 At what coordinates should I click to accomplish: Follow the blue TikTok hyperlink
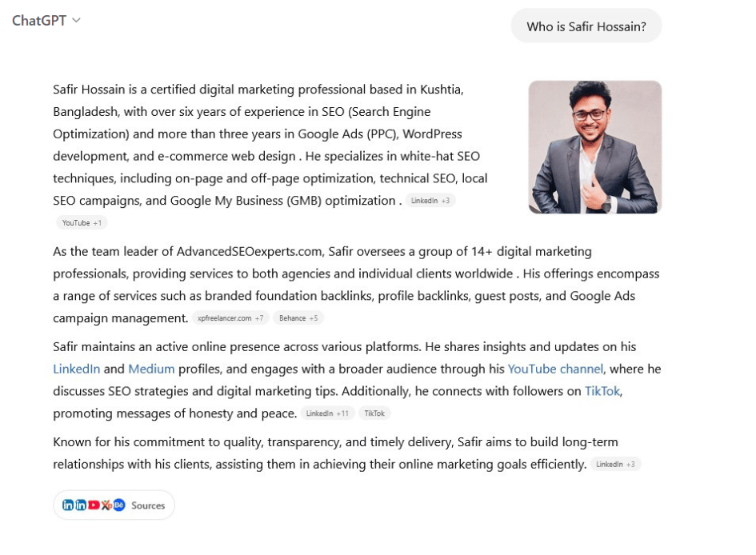602,391
